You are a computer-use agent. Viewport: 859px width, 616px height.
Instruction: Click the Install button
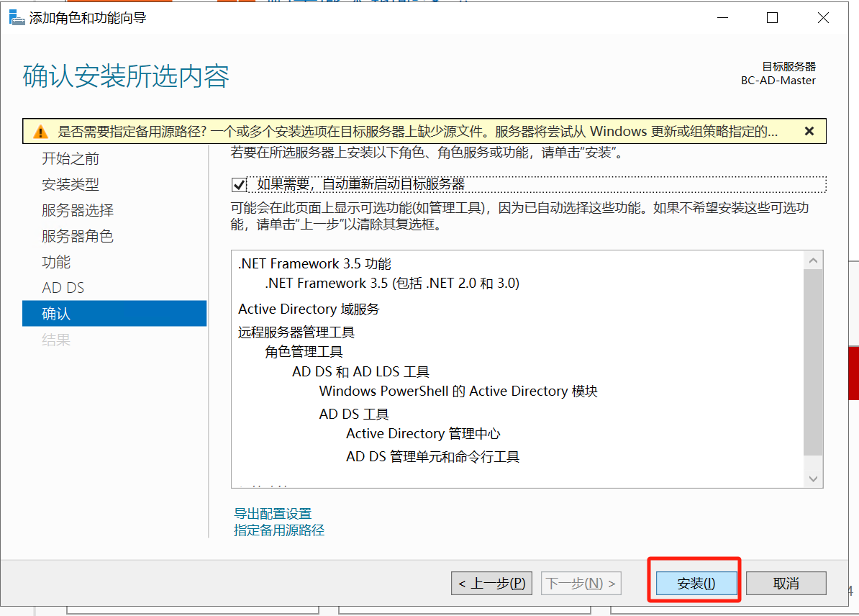(696, 583)
